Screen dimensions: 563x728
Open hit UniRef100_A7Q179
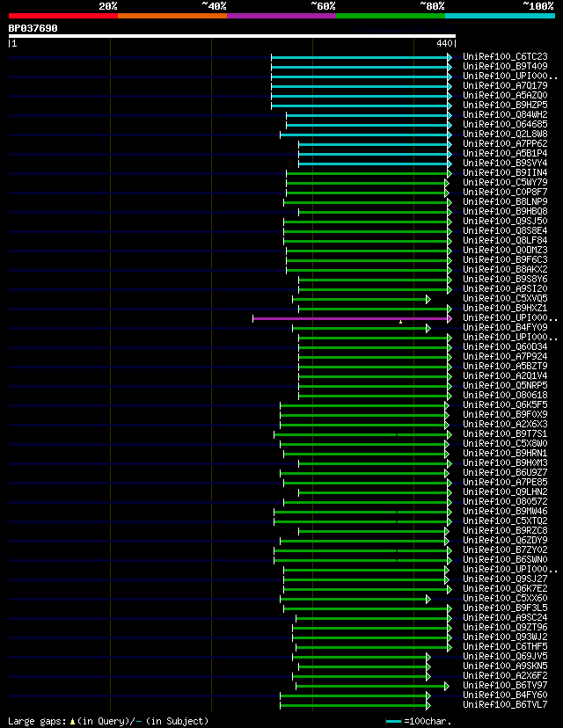[506, 85]
